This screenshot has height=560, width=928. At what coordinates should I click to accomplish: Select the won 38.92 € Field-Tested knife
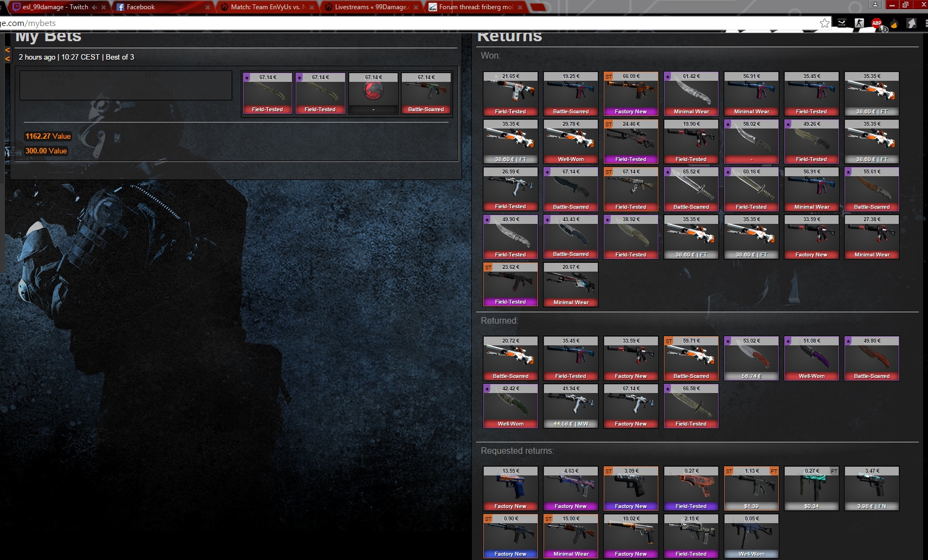click(631, 237)
